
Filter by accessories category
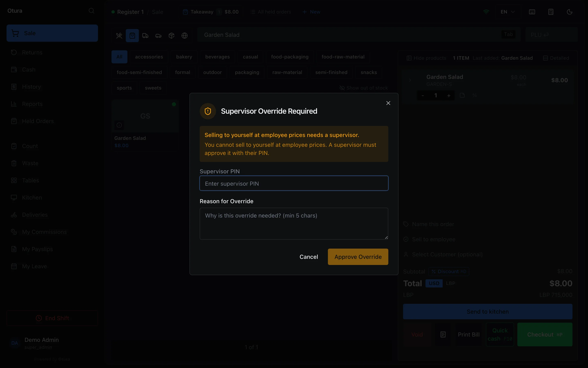[149, 57]
